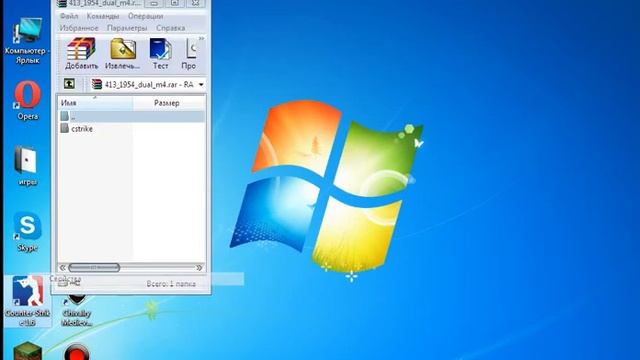This screenshot has height=360, width=640.
Task: Minimize the WinRAR window
Action: 154,3
